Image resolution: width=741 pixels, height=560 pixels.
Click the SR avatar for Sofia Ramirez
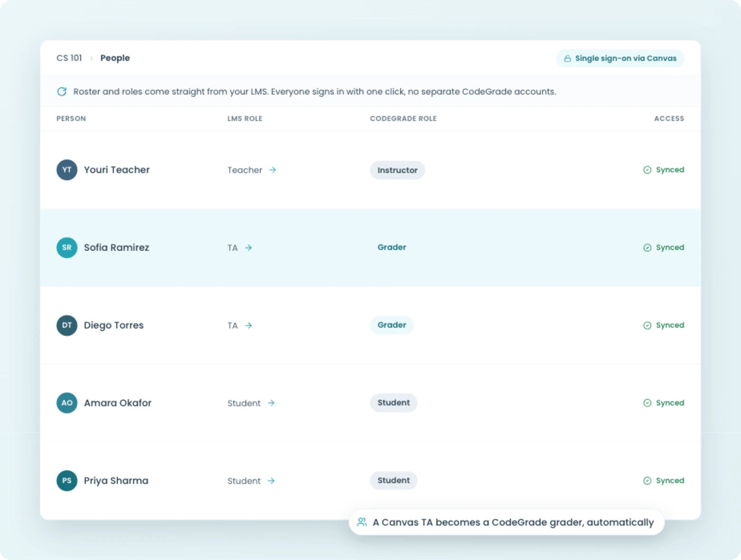tap(67, 248)
